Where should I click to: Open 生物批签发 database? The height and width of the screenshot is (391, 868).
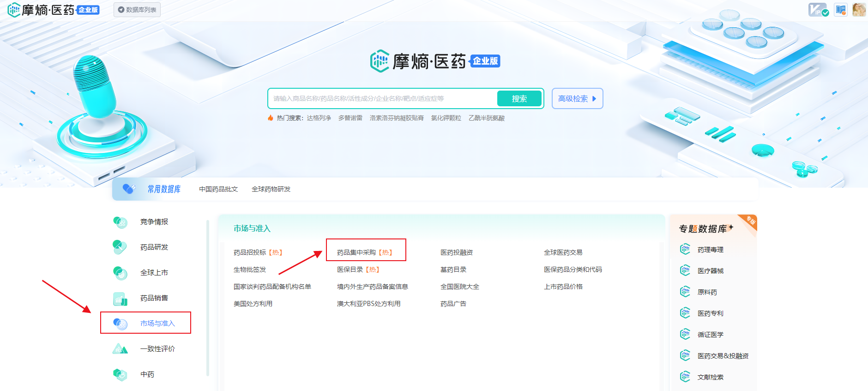point(250,269)
